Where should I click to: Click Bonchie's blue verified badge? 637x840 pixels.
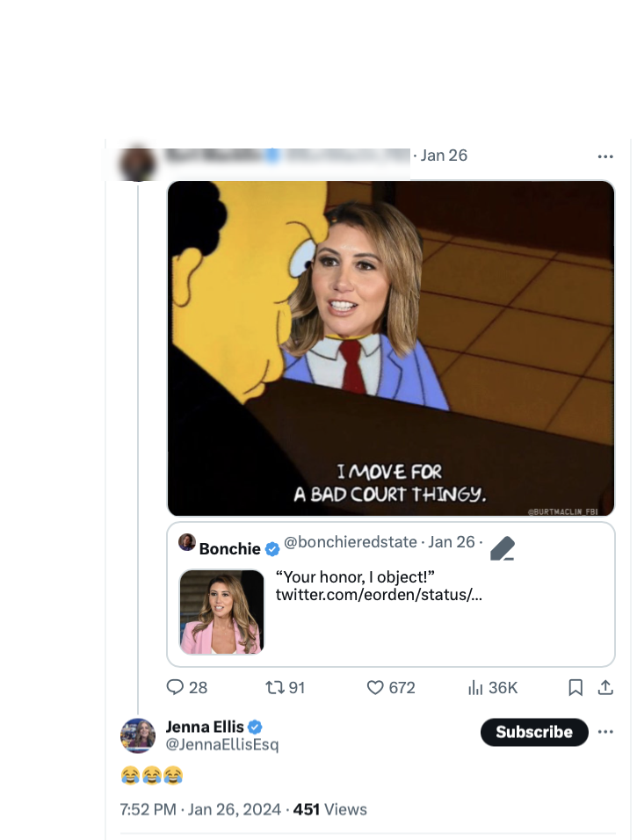pyautogui.click(x=272, y=549)
